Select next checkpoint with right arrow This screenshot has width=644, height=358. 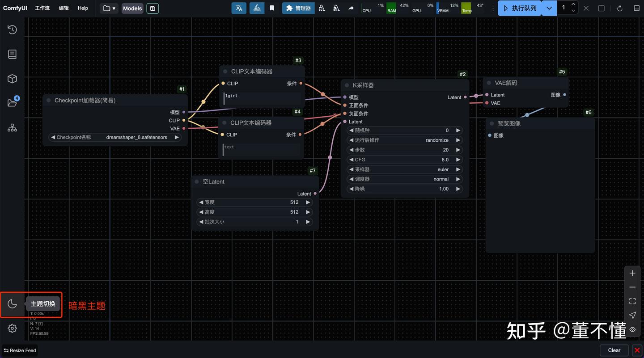[177, 137]
